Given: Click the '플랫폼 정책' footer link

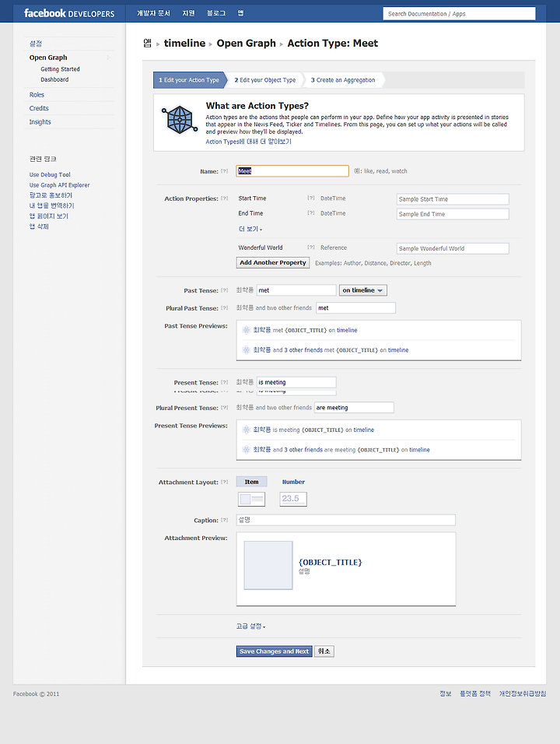Looking at the screenshot, I should [475, 693].
